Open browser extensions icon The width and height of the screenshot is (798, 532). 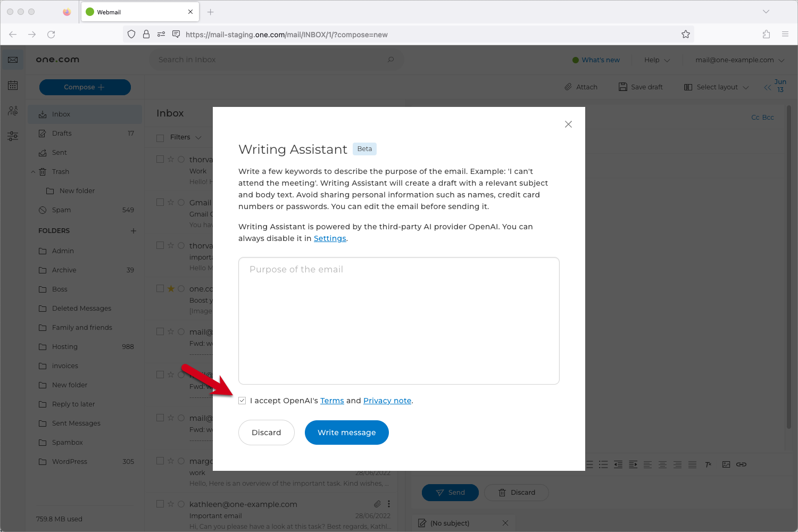click(766, 35)
